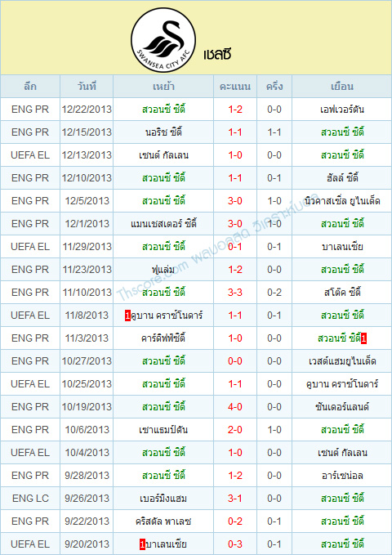
Task: Open home team คาร์ดิฟฟ์ซิตี้
Action: [x=163, y=338]
